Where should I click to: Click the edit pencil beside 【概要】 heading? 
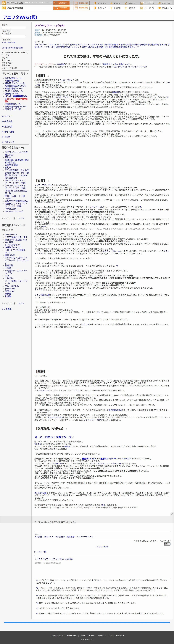click(x=48, y=76)
